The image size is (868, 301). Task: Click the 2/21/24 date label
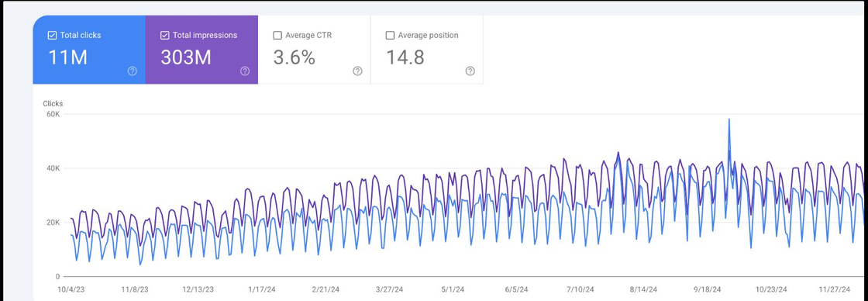[x=325, y=289]
